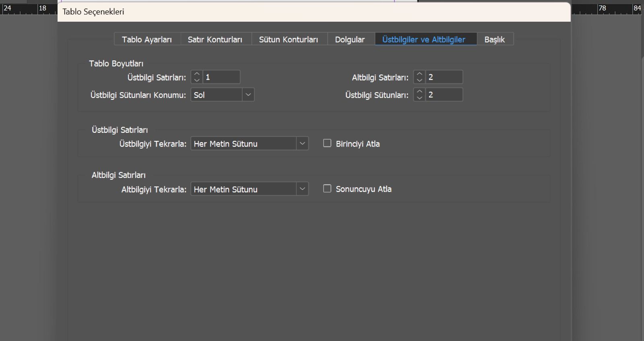Click the Üstbilgi Satırları number field
644x341 pixels.
[x=221, y=77]
